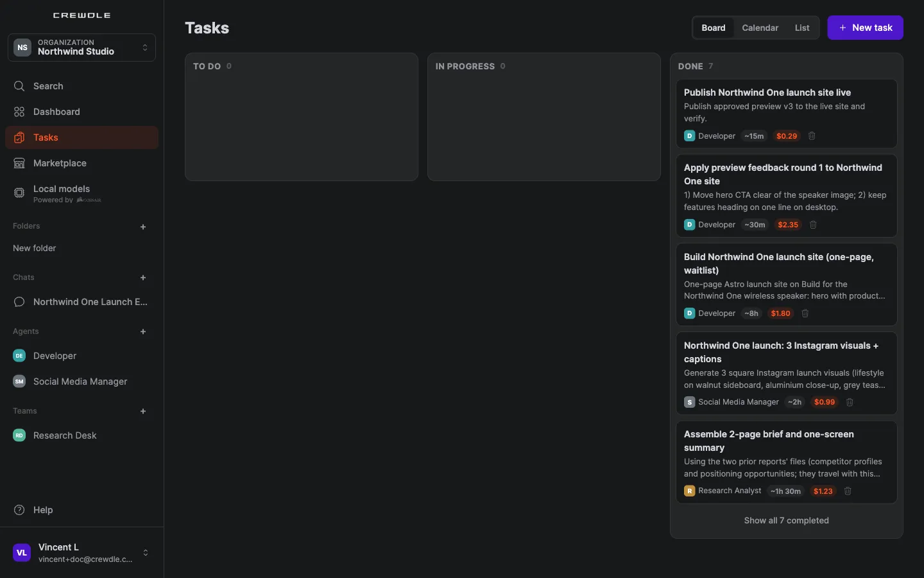
Task: Click the ~2h duration badge
Action: click(x=795, y=402)
